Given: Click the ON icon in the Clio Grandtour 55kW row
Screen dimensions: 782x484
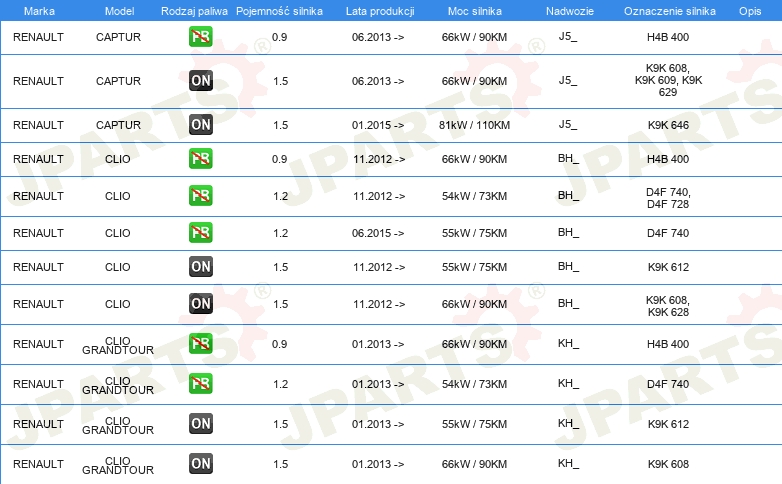Looking at the screenshot, I should click(x=200, y=423).
